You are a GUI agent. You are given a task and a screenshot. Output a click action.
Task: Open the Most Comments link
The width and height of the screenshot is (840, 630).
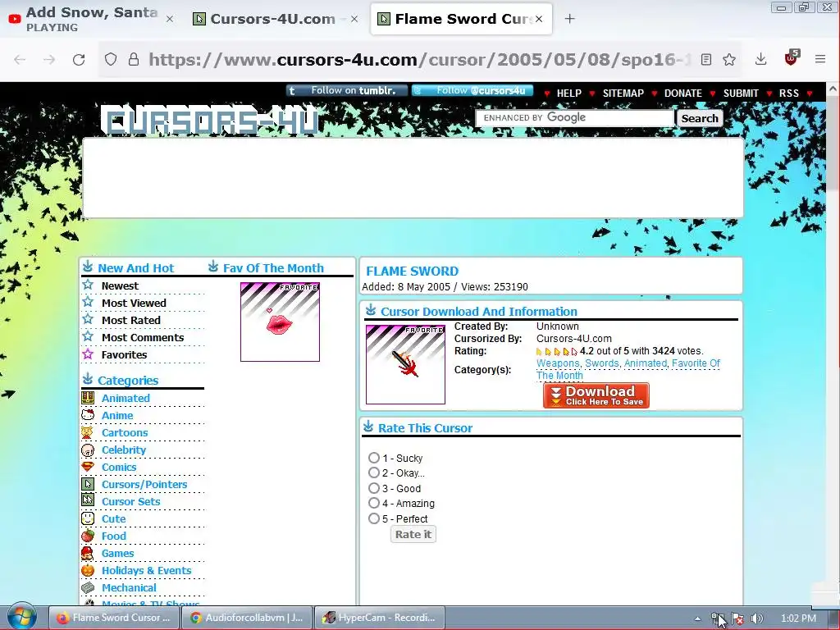(x=143, y=337)
